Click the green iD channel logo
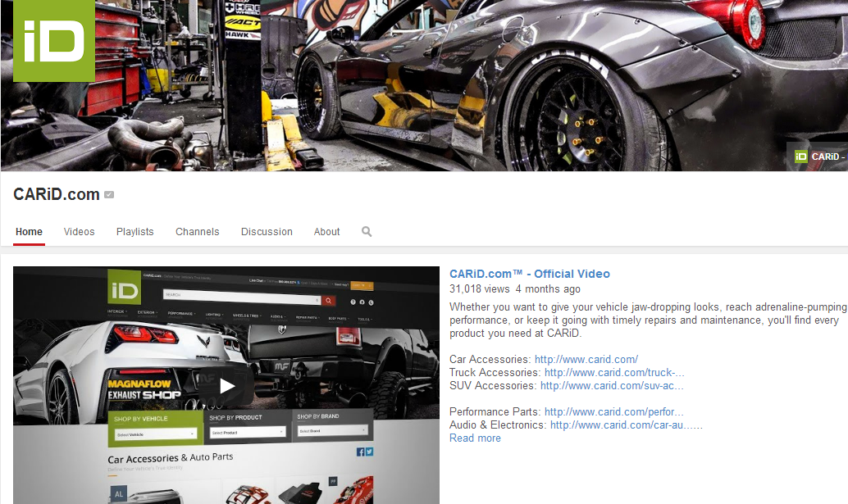Viewport: 848px width, 504px height. tap(54, 40)
